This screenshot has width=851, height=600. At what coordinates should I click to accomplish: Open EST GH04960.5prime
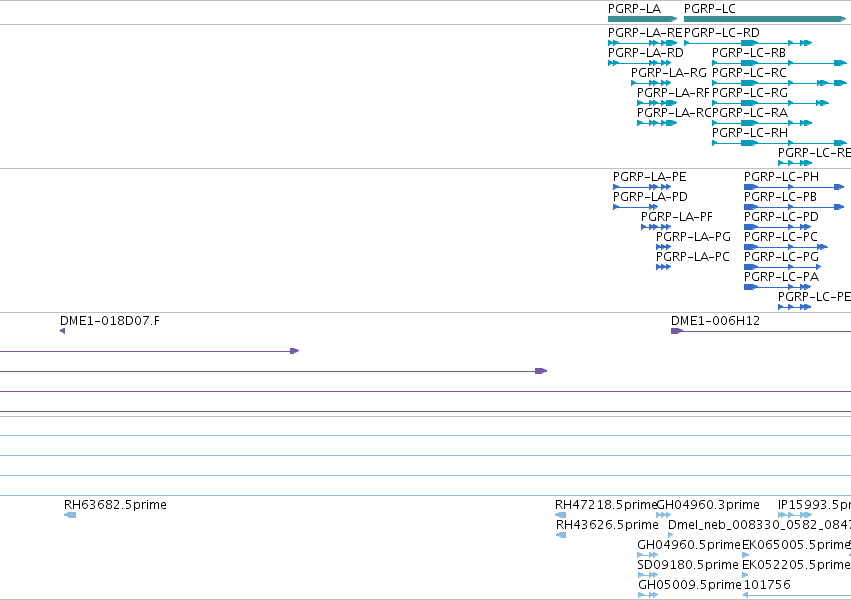click(x=647, y=555)
